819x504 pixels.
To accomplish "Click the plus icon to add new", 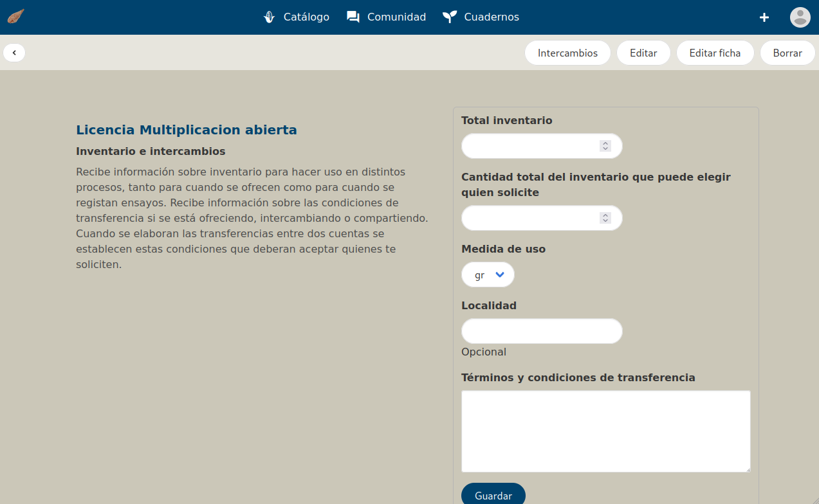I will click(x=764, y=17).
